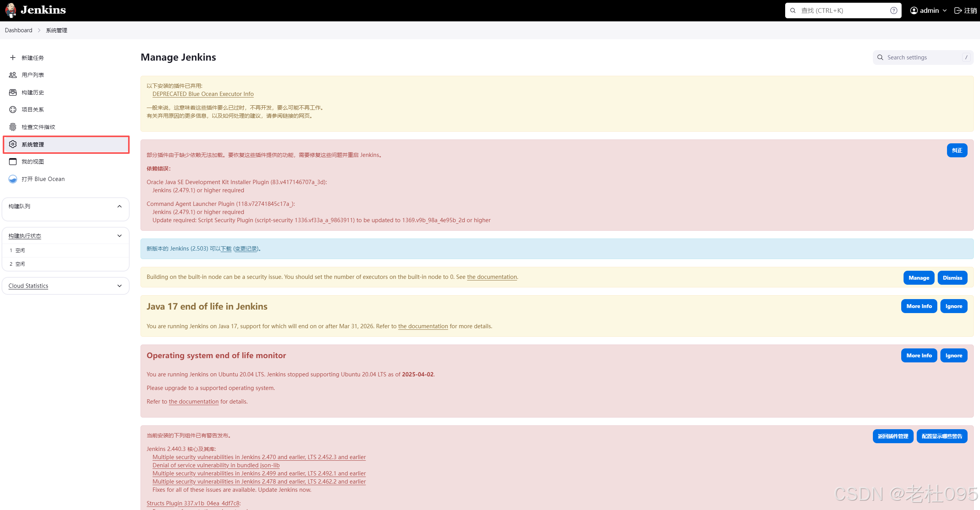
Task: Dismiss the built-in node security warning
Action: (952, 278)
